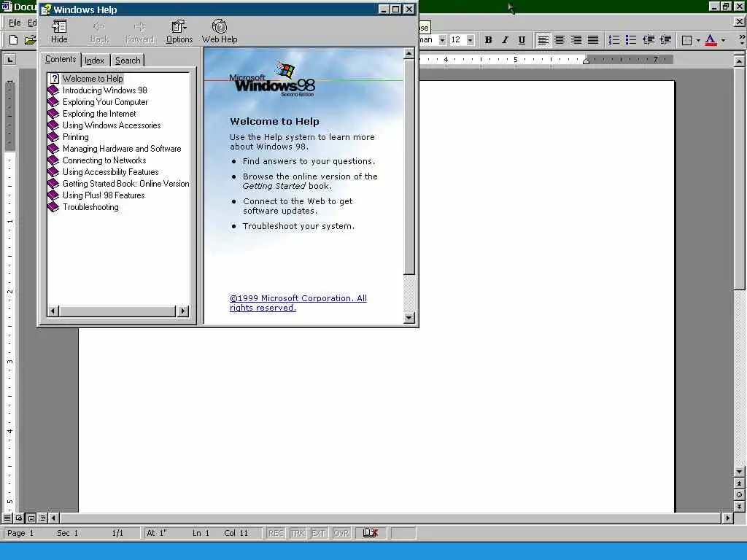Toggle Bold formatting in Word
The height and width of the screenshot is (560, 747).
pyautogui.click(x=488, y=40)
